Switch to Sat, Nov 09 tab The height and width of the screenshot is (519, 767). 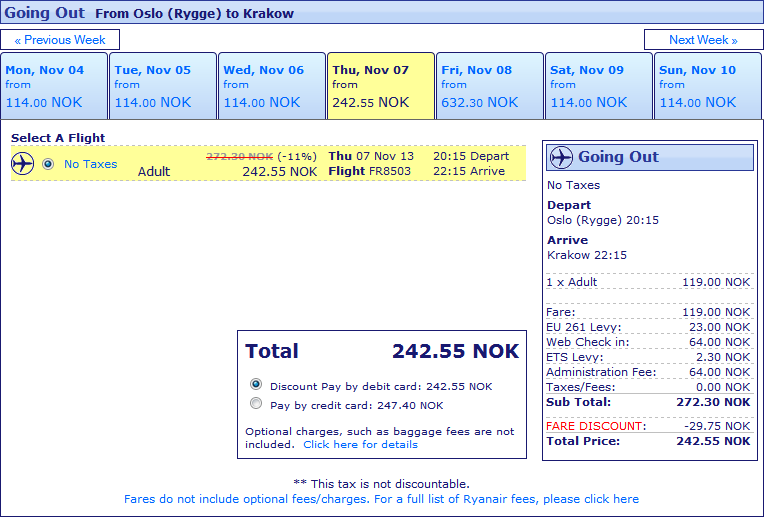[599, 86]
